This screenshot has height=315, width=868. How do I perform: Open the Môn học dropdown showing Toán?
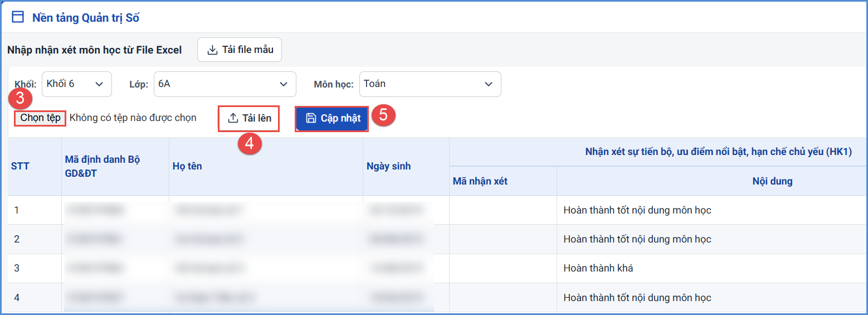[x=430, y=84]
